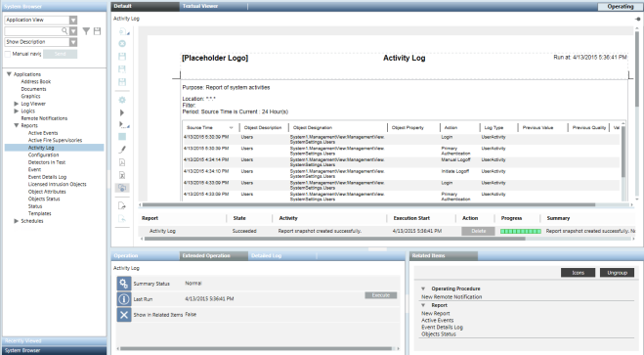
Task: Collapse the Operating Procedure group
Action: [x=423, y=288]
